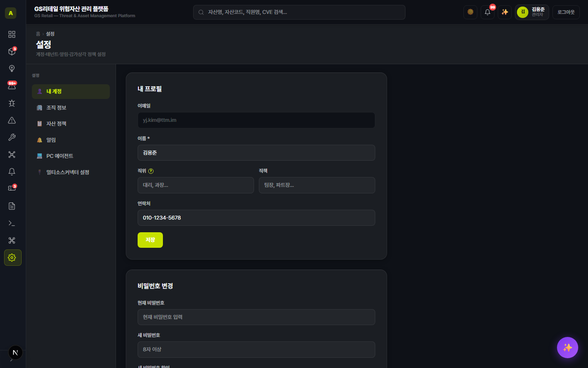Open the ticket icon with badge 3
This screenshot has height=368, width=588.
coord(12,189)
